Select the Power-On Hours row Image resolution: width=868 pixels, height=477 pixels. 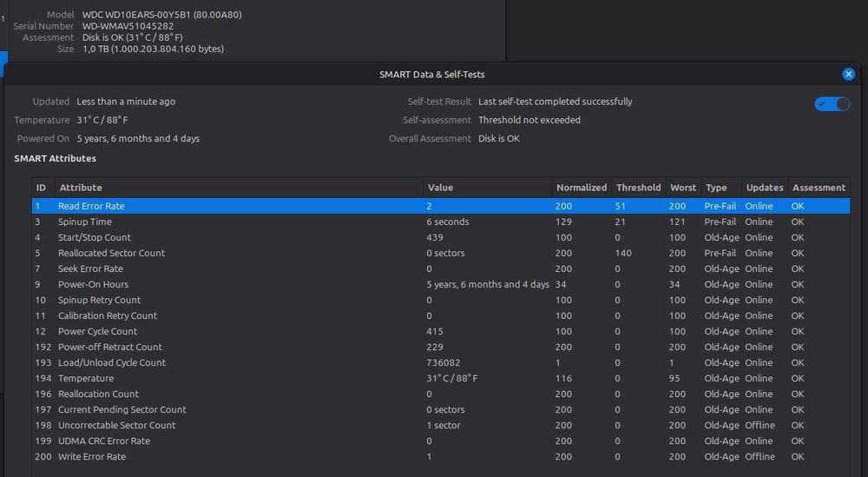pyautogui.click(x=441, y=284)
